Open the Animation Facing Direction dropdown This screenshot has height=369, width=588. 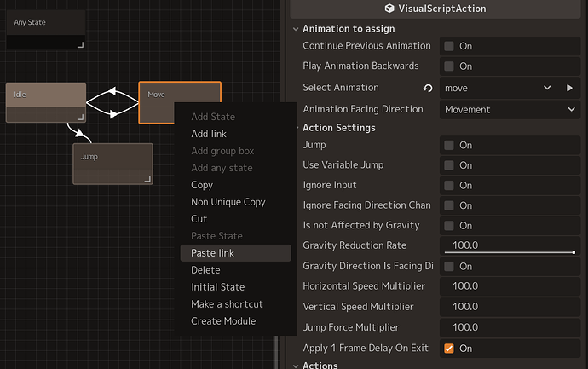click(x=510, y=109)
